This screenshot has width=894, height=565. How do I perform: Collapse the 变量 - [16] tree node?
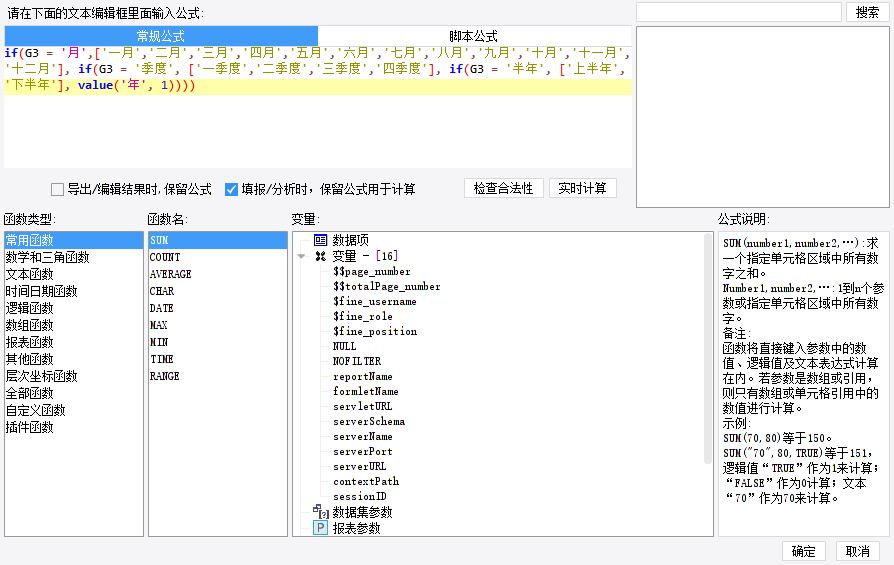click(x=301, y=257)
